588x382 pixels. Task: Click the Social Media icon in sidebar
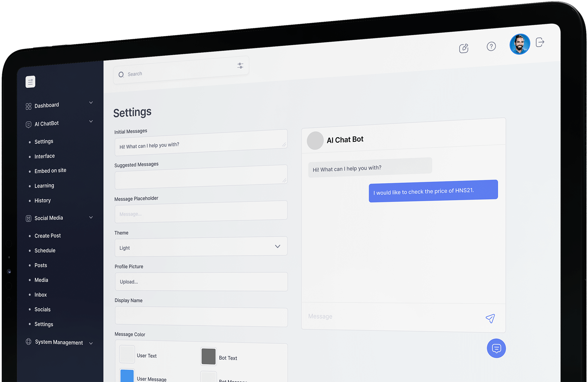(29, 218)
